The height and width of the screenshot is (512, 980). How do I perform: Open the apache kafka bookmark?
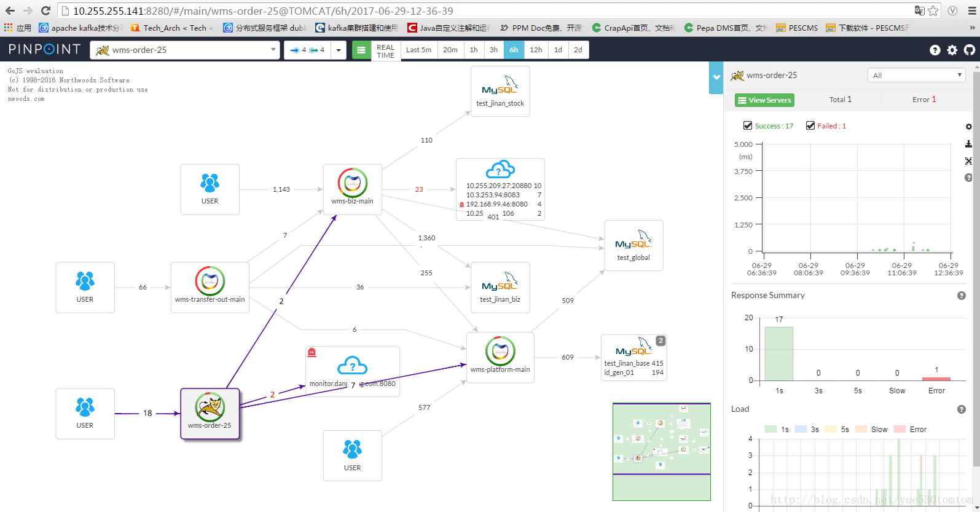click(x=81, y=28)
